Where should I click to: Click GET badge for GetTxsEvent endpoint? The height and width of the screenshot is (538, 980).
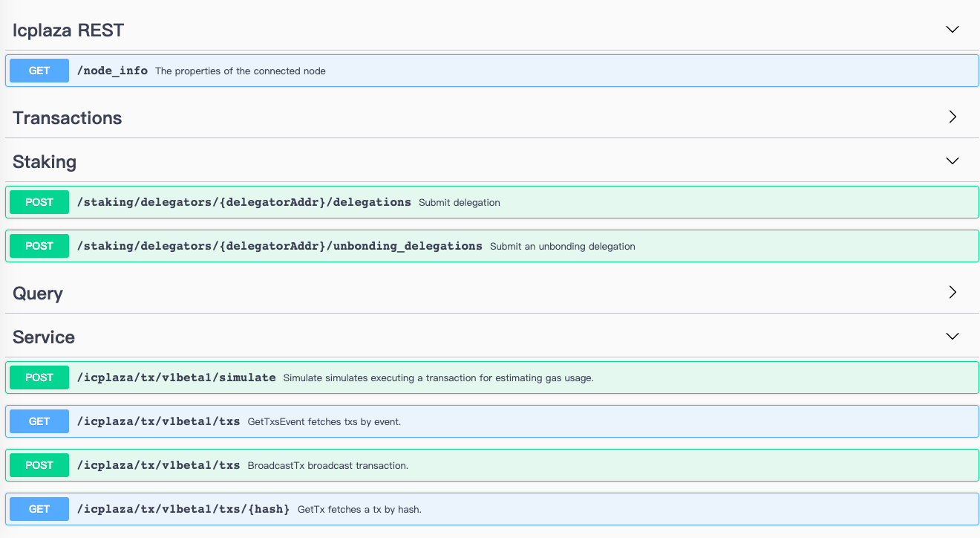click(x=39, y=421)
